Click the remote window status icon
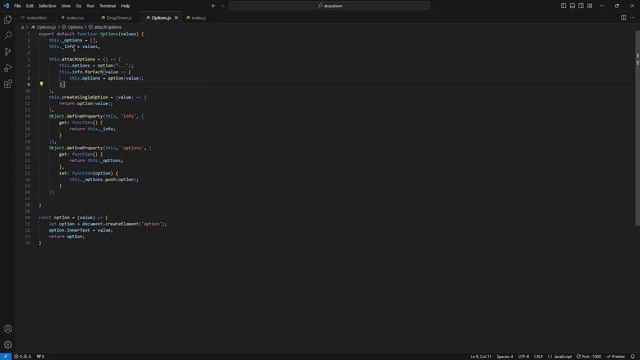640x360 pixels. (x=6, y=356)
